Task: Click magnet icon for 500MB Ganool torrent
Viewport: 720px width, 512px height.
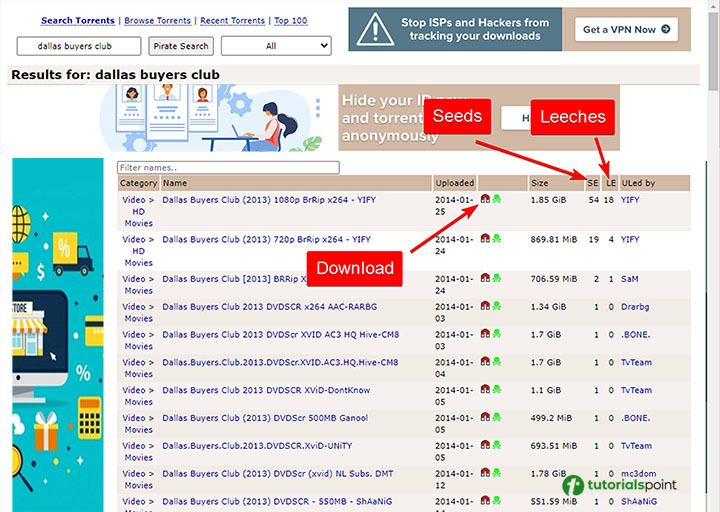Action: 485,417
